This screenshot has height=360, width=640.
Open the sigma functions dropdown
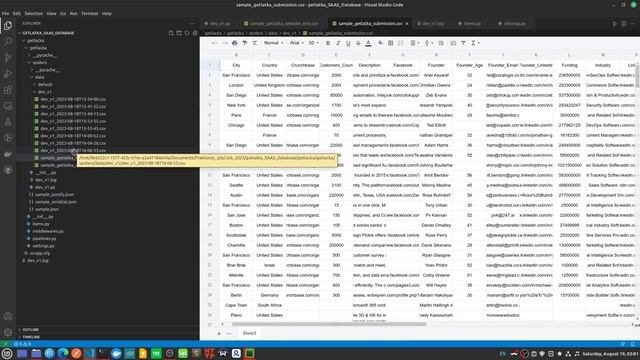click(x=475, y=43)
